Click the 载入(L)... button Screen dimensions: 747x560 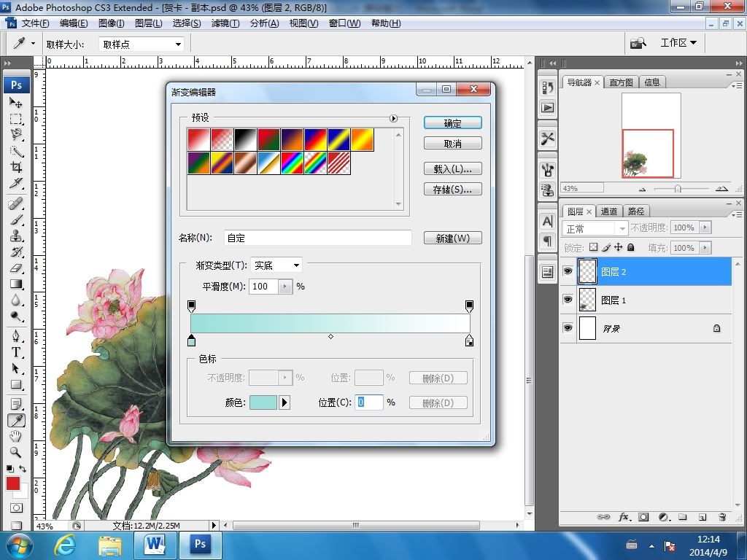[x=452, y=168]
